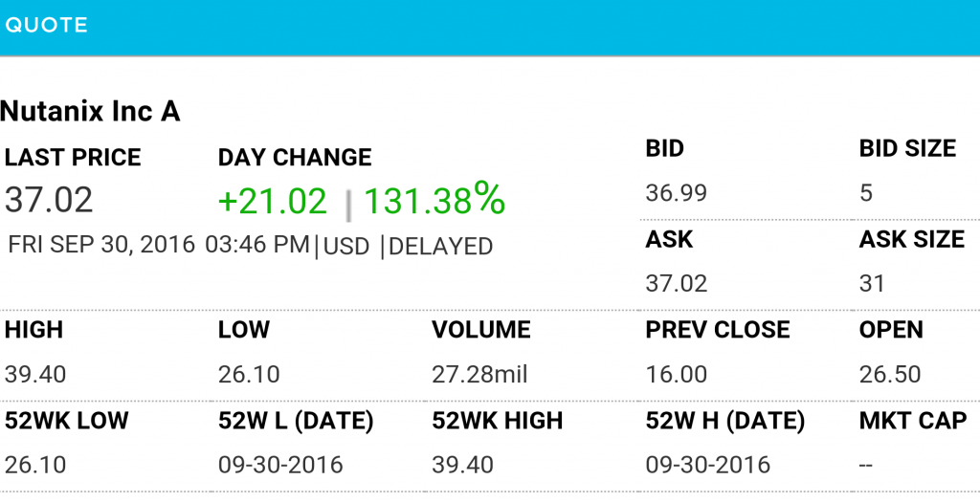Click the DAY CHANGE heading
The height and width of the screenshot is (502, 980).
coord(295,157)
